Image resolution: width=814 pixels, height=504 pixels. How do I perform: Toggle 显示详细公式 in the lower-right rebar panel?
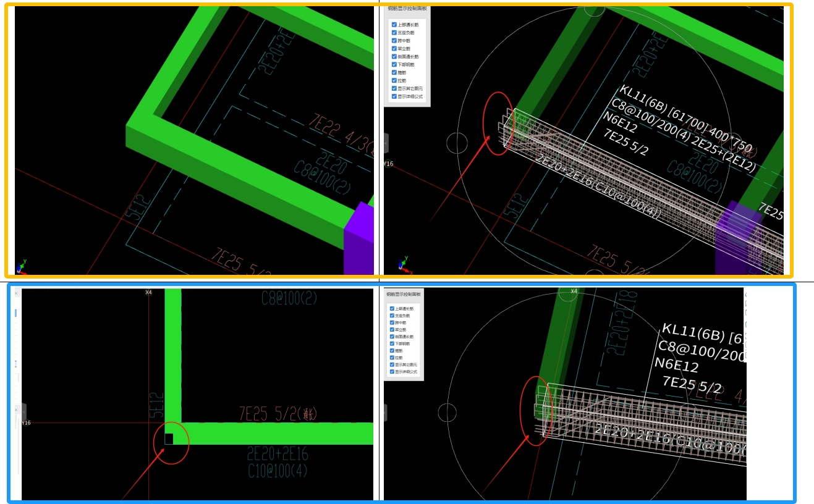tap(392, 372)
